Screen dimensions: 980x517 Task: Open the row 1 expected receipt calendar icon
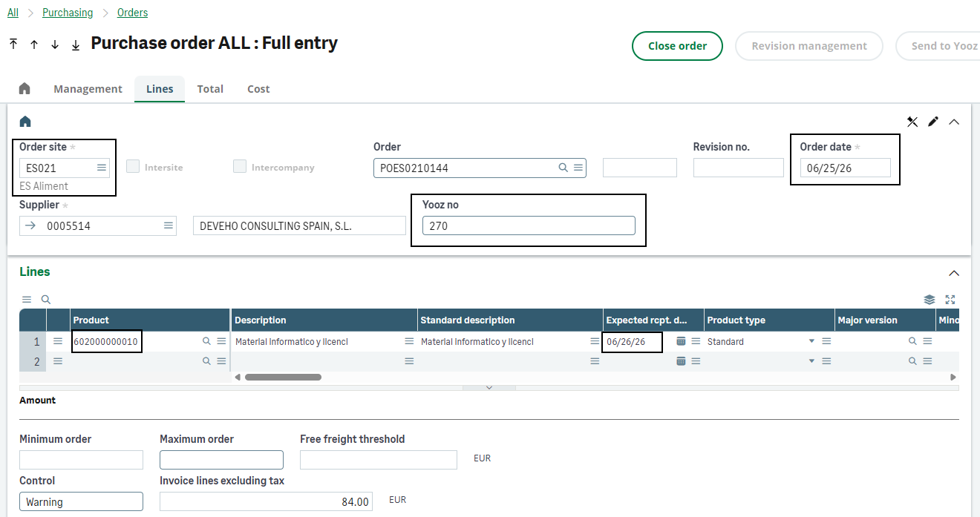point(681,341)
